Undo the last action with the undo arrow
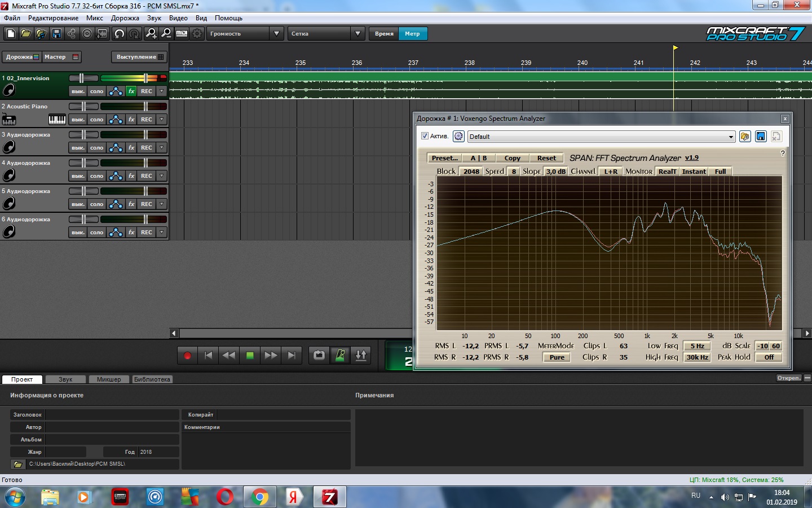The width and height of the screenshot is (812, 508). (119, 34)
